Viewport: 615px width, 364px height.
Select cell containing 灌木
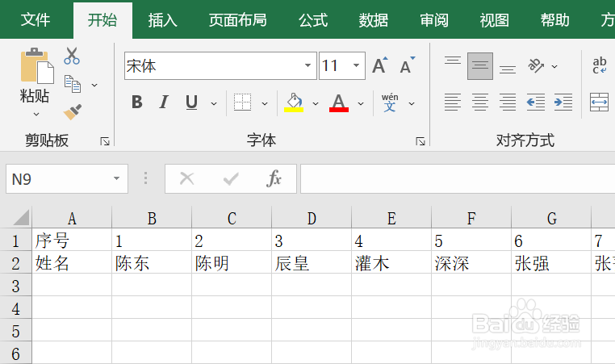[391, 263]
